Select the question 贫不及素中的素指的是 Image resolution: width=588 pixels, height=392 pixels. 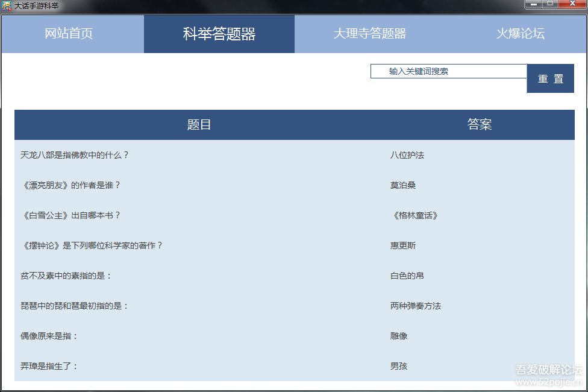point(66,276)
